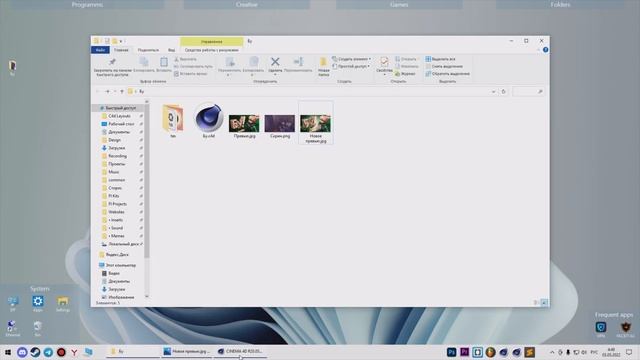Select the folder item in the file list

pyautogui.click(x=173, y=121)
